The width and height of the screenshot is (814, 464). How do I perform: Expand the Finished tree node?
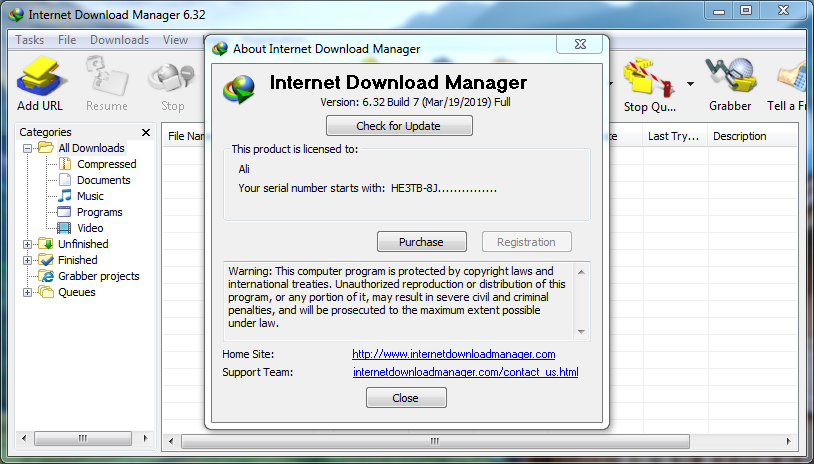(28, 260)
